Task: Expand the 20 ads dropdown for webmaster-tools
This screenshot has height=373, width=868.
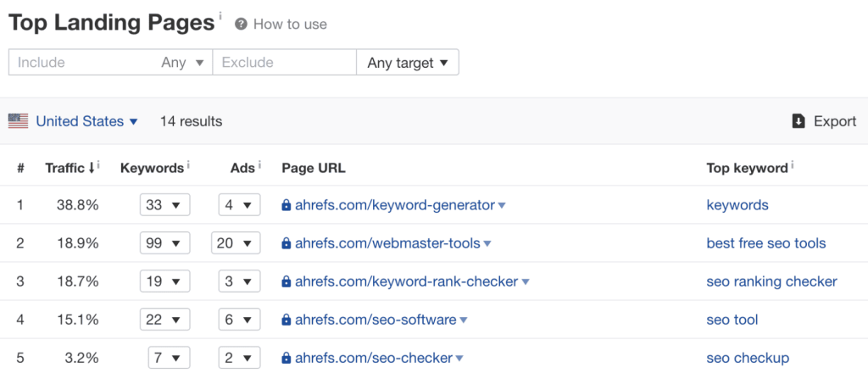Action: point(236,243)
